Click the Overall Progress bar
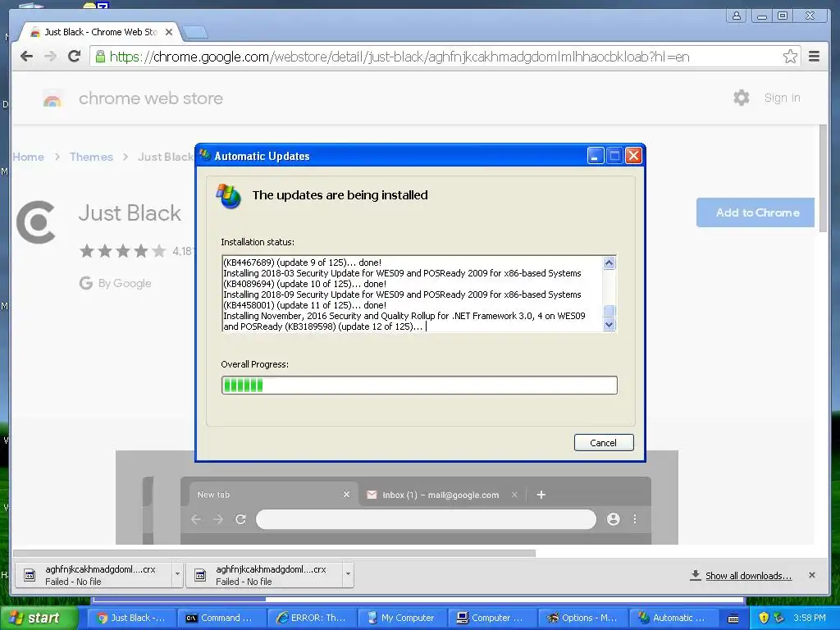 tap(419, 386)
